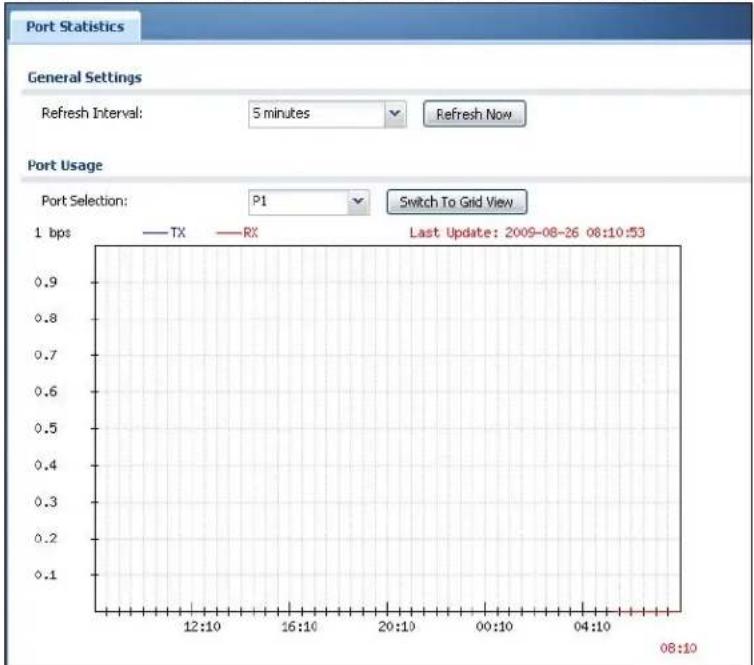Screen dimensions: 754x665
Task: Click the Port Usage heading
Action: click(x=65, y=165)
